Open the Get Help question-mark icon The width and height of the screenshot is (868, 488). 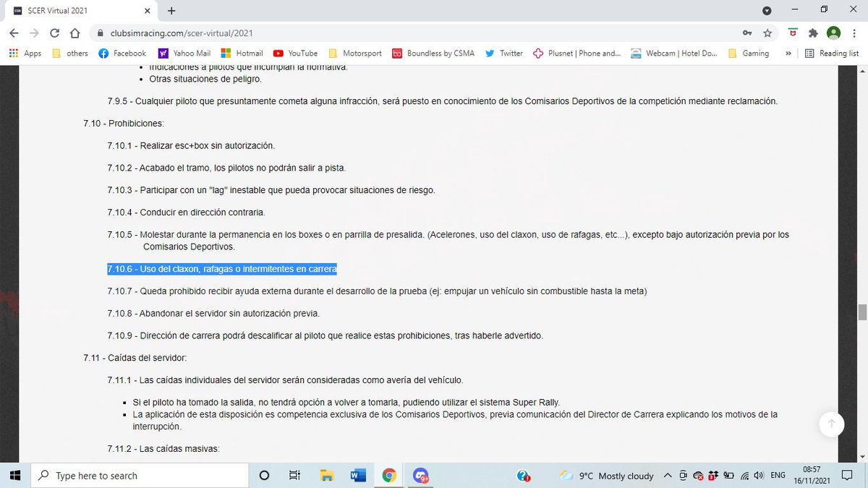coord(524,475)
